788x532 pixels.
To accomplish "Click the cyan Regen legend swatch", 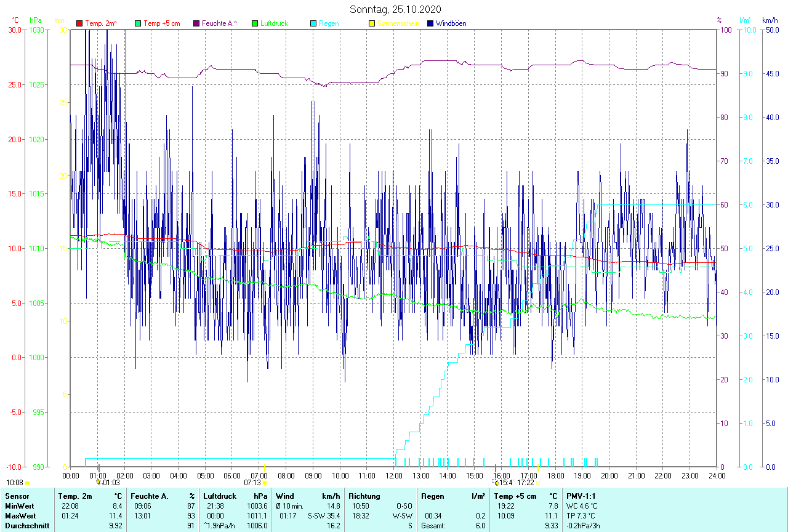I will pos(313,23).
